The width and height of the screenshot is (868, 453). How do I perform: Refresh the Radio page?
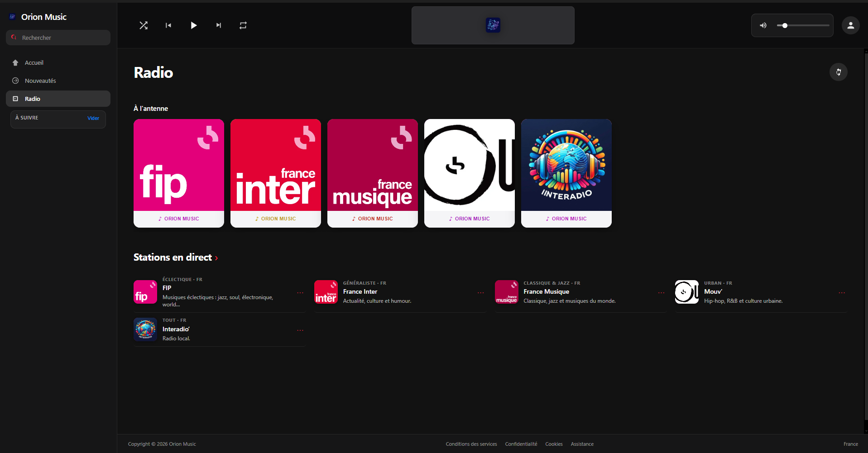(x=838, y=72)
